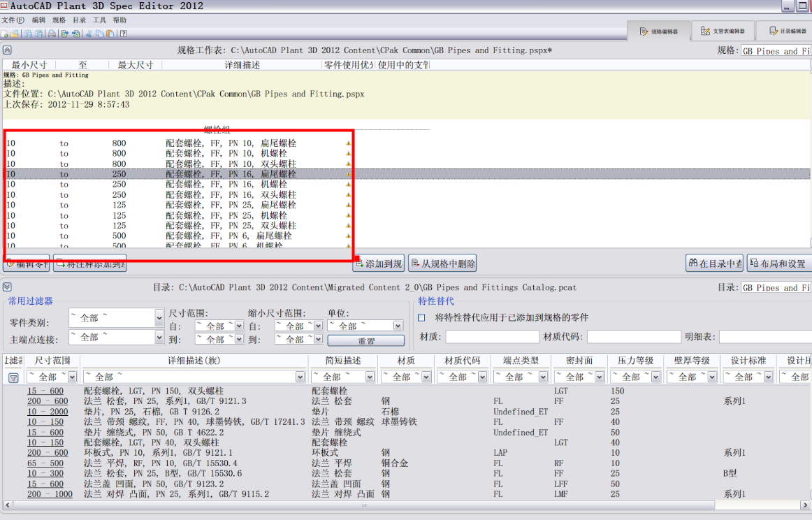
Task: Switch to the 规格编辑器 tab
Action: [658, 31]
